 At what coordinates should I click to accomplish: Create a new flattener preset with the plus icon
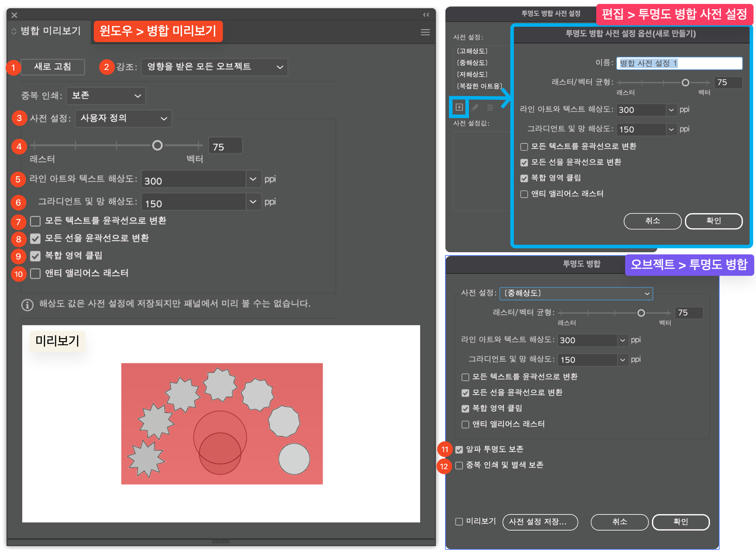[x=459, y=107]
